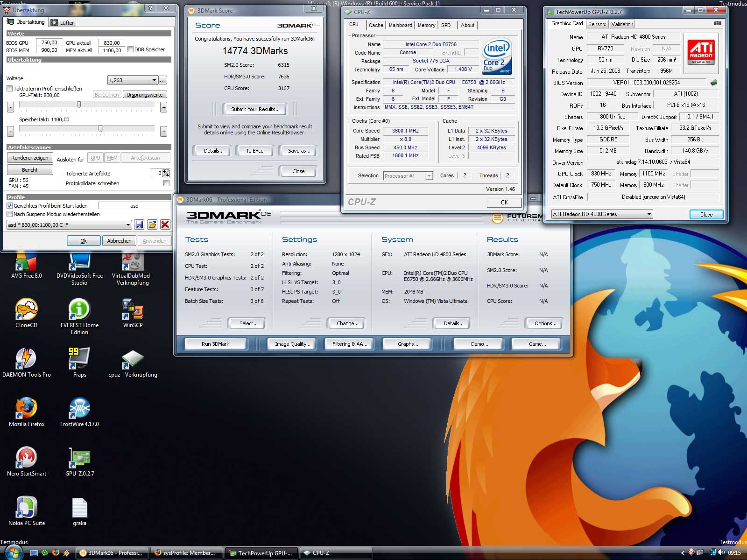Open the CPU-Z Memory tab
Viewport: 747px width, 560px height.
click(426, 25)
